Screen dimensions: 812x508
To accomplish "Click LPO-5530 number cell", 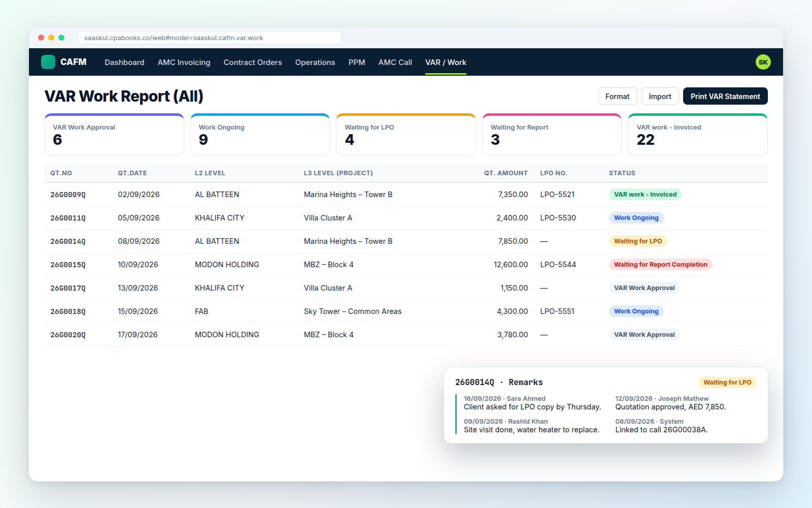I will (558, 218).
